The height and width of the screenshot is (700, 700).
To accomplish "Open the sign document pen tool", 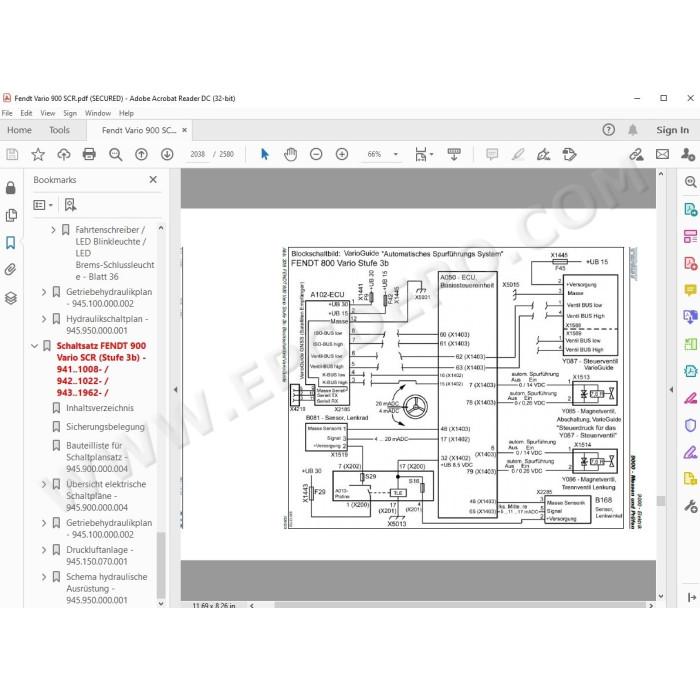I will click(544, 154).
